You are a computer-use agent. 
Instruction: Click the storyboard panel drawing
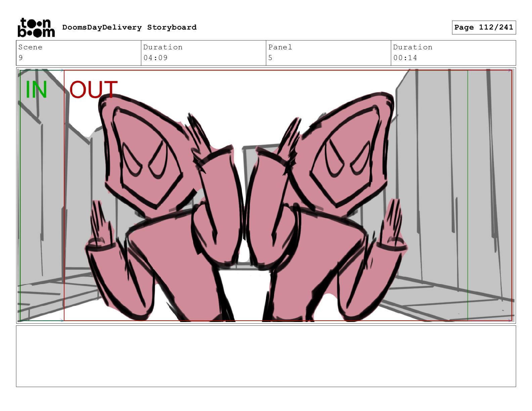tap(266, 195)
